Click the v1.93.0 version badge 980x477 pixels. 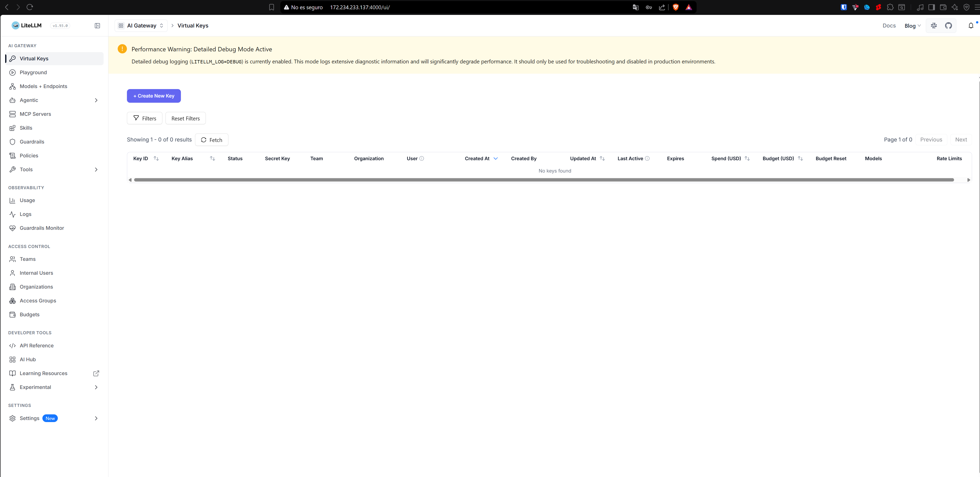pos(60,26)
